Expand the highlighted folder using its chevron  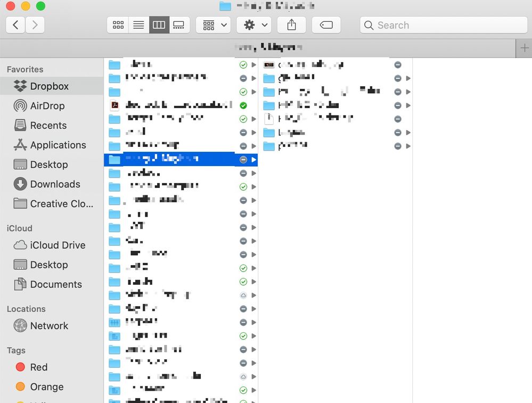point(254,159)
